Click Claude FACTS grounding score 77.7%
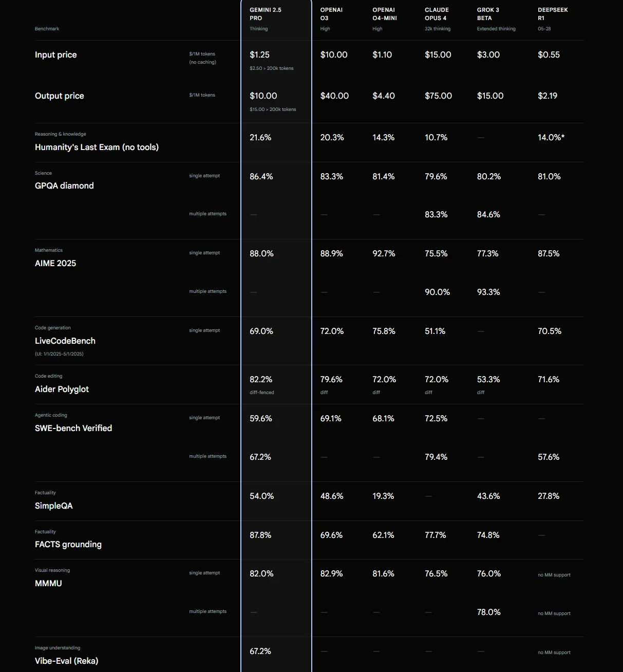623x672 pixels. (x=436, y=535)
